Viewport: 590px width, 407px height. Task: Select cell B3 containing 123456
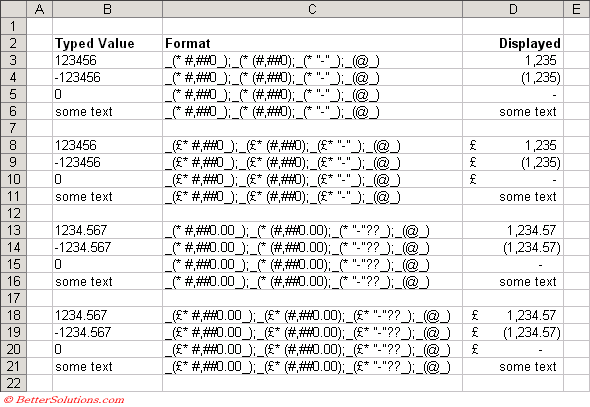point(108,60)
